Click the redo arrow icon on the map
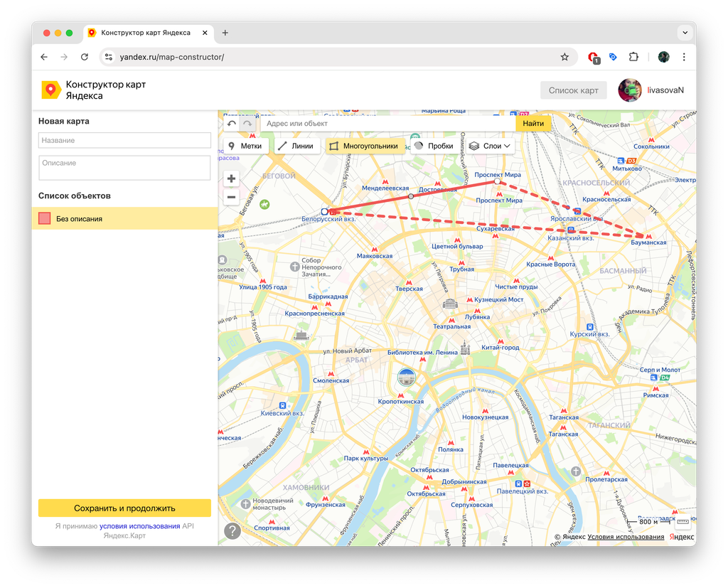The height and width of the screenshot is (588, 728). [x=247, y=124]
